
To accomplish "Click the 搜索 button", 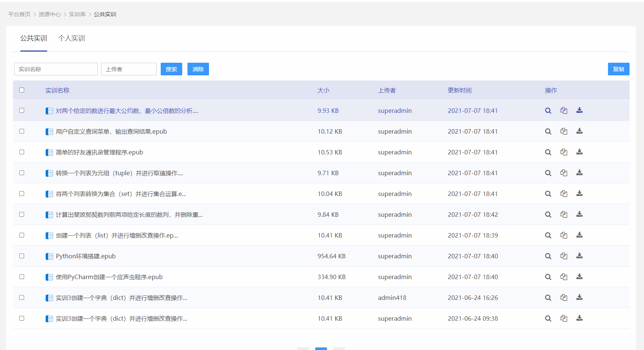I will click(x=171, y=69).
